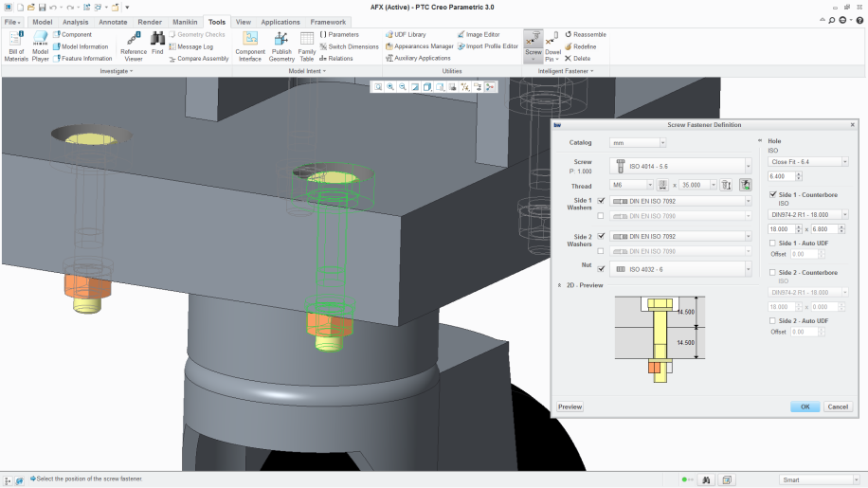
Task: Toggle the Nut checkbox
Action: click(x=601, y=269)
